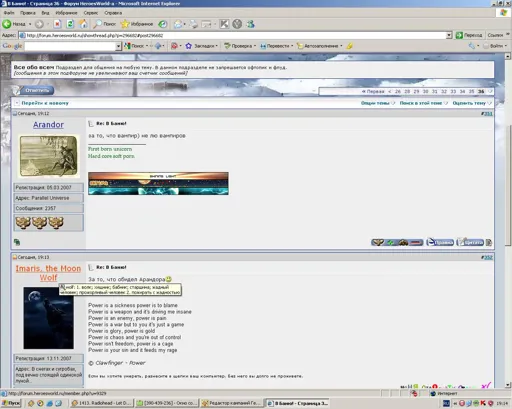Click Windows Start button Пуск

coord(11,403)
